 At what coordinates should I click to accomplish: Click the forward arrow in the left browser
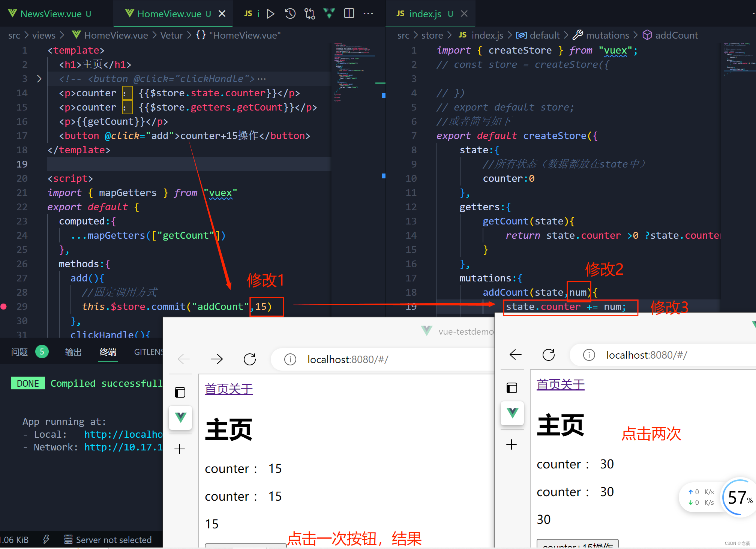(217, 359)
